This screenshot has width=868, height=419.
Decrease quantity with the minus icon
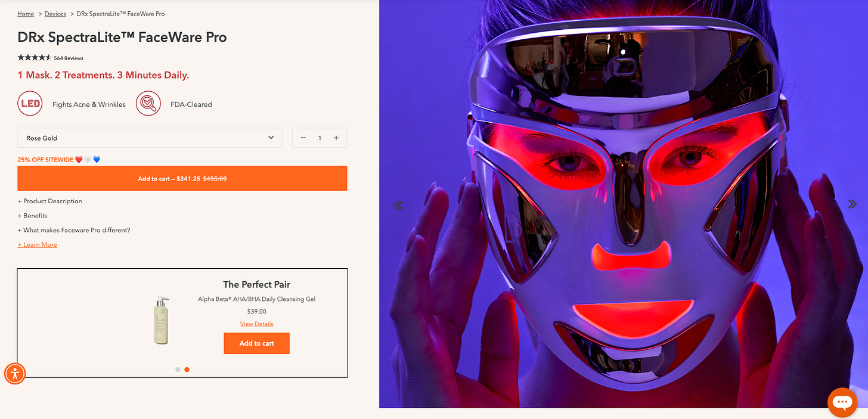click(x=303, y=138)
